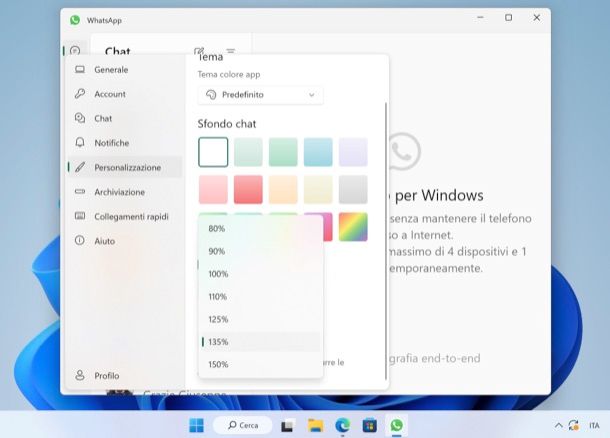This screenshot has width=610, height=438.
Task: Select the pale yellow chat background swatch
Action: coord(318,189)
